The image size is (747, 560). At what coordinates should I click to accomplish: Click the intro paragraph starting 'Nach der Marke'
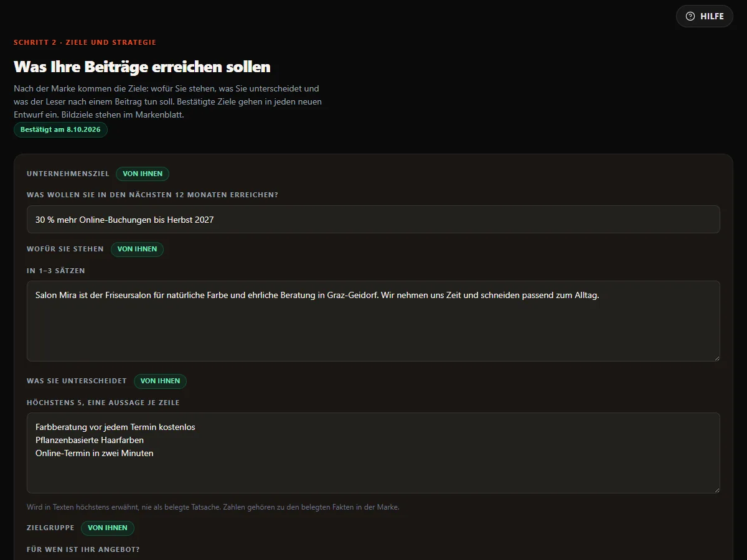168,102
